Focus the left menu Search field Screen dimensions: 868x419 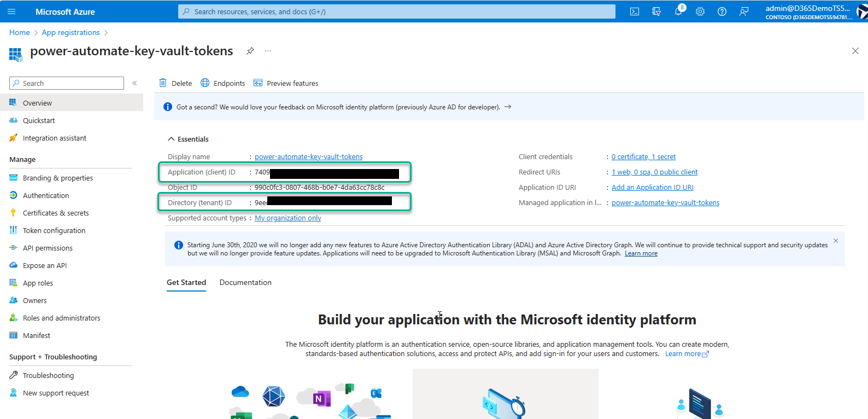tap(67, 83)
